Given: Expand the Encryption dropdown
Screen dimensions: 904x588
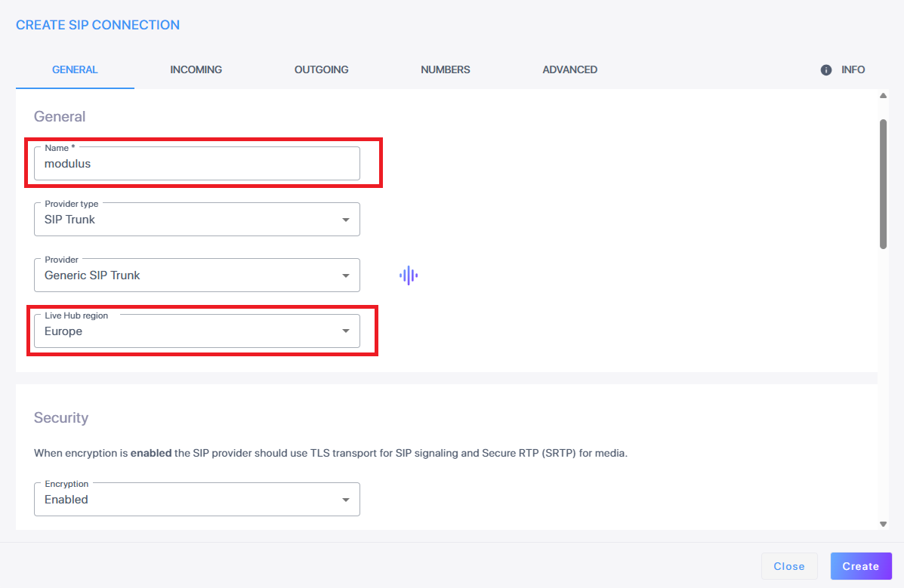Looking at the screenshot, I should point(196,500).
